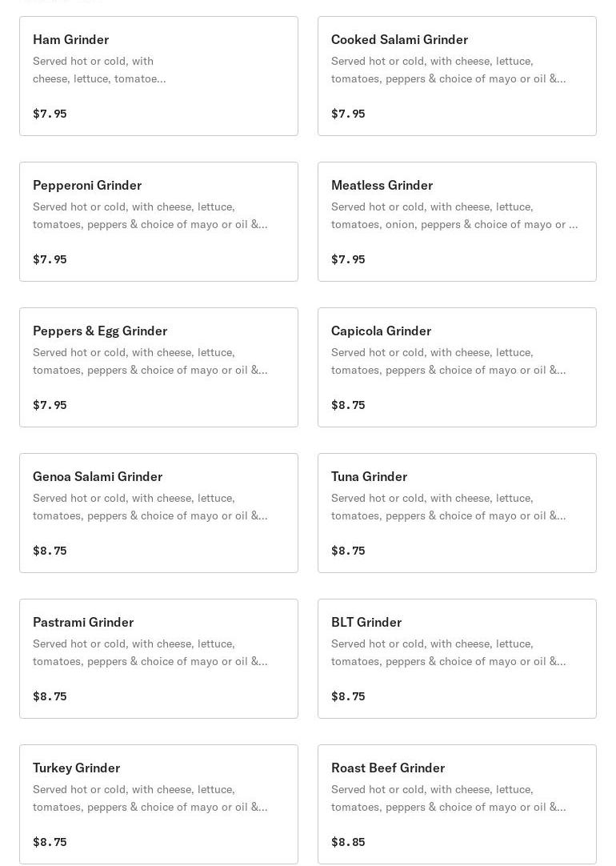Viewport: 616px width, 866px height.
Task: Open the Pastrami Grinder card
Action: coord(158,659)
